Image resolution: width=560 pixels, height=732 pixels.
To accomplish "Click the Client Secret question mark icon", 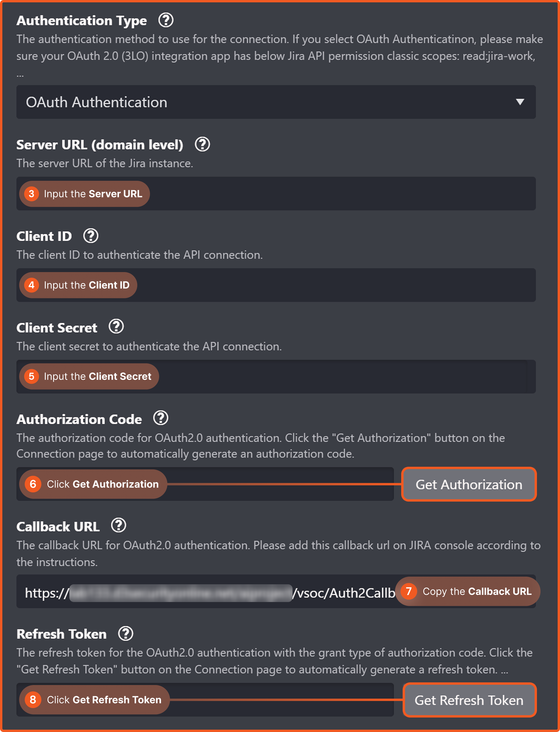I will (x=116, y=327).
